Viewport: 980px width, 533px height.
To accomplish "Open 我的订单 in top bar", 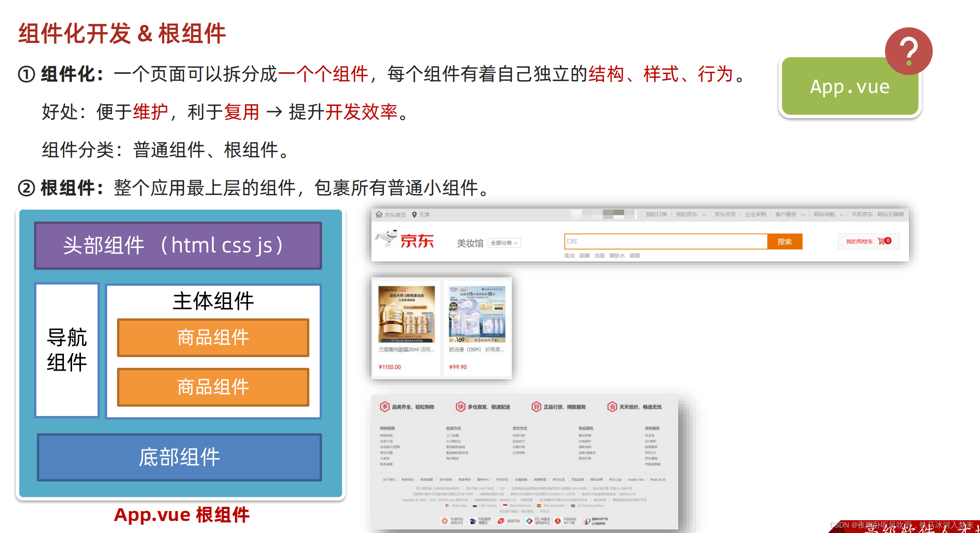I will coord(656,215).
